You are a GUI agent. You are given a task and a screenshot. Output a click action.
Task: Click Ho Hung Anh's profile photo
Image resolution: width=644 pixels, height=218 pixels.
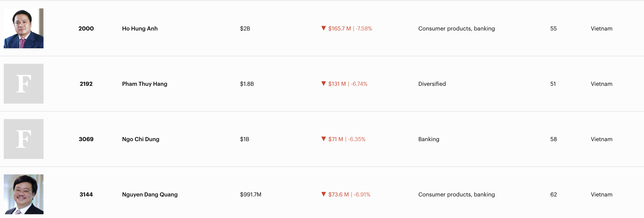(x=24, y=28)
